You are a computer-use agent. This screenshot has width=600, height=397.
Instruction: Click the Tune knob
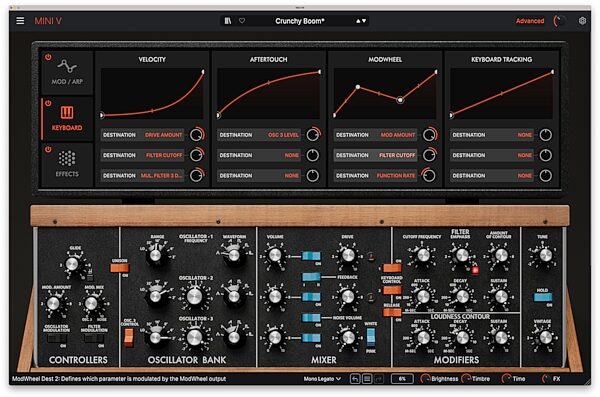pyautogui.click(x=546, y=255)
